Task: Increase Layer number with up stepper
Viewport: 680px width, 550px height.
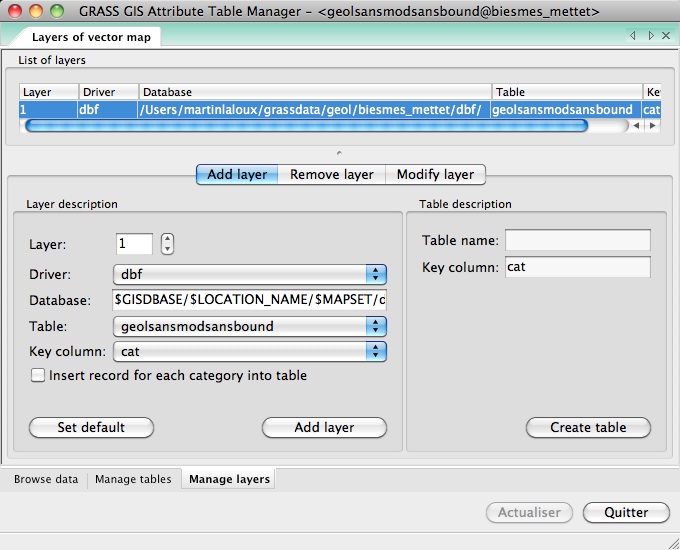Action: (167, 239)
